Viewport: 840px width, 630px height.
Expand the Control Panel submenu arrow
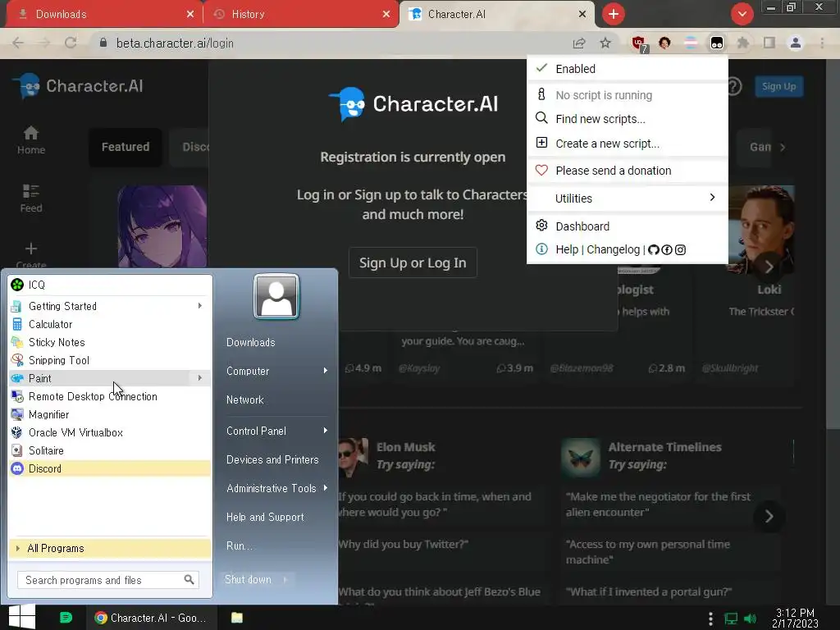[x=325, y=431]
